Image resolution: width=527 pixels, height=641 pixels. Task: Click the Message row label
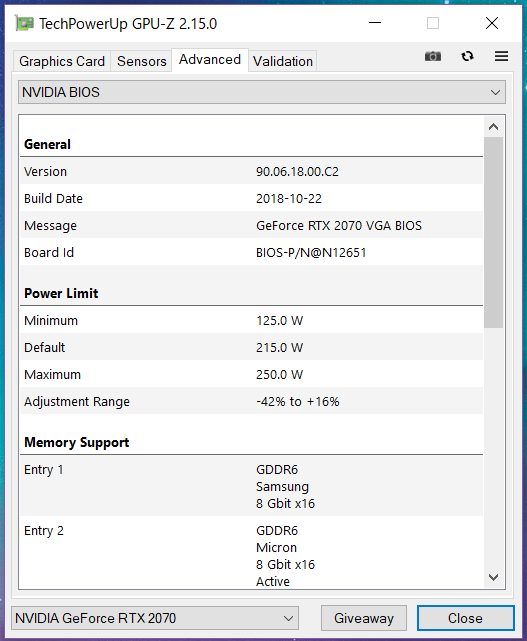click(x=50, y=226)
